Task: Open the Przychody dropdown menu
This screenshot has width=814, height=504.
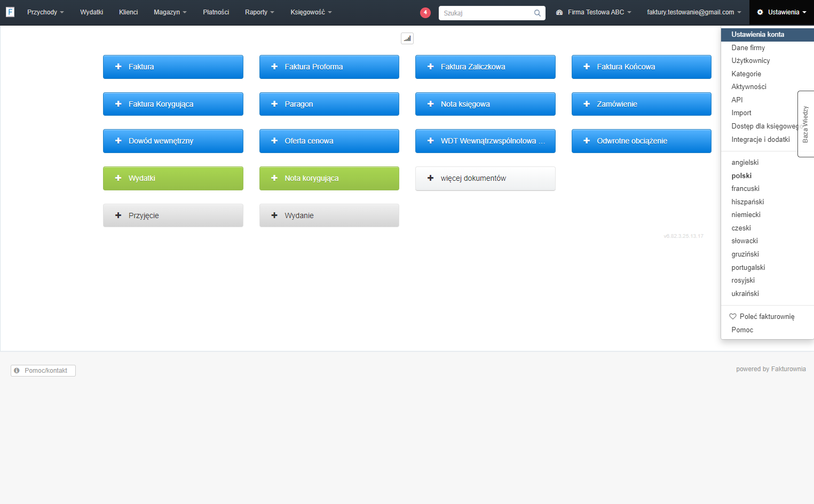Action: click(x=45, y=12)
